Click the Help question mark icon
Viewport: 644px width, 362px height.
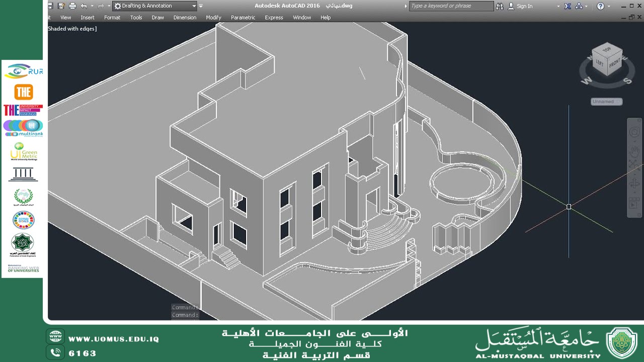[600, 6]
